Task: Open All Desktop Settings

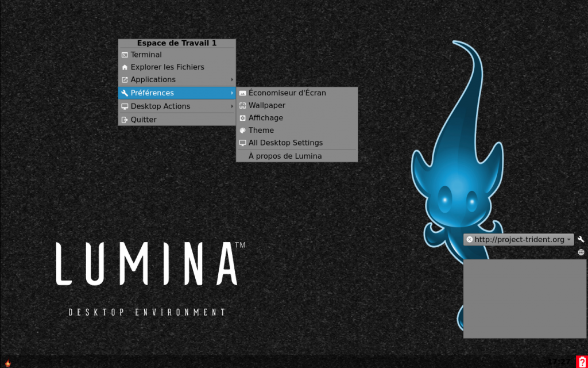Action: (x=285, y=143)
